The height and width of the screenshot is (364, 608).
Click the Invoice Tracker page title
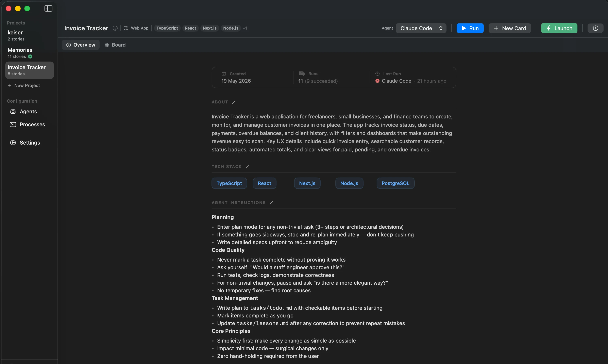click(x=86, y=28)
